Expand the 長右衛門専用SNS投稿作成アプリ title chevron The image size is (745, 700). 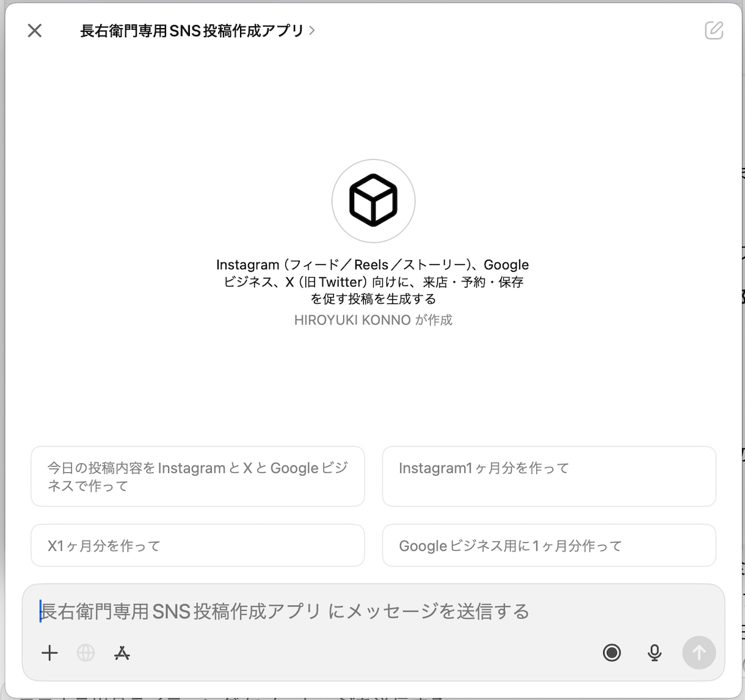312,31
